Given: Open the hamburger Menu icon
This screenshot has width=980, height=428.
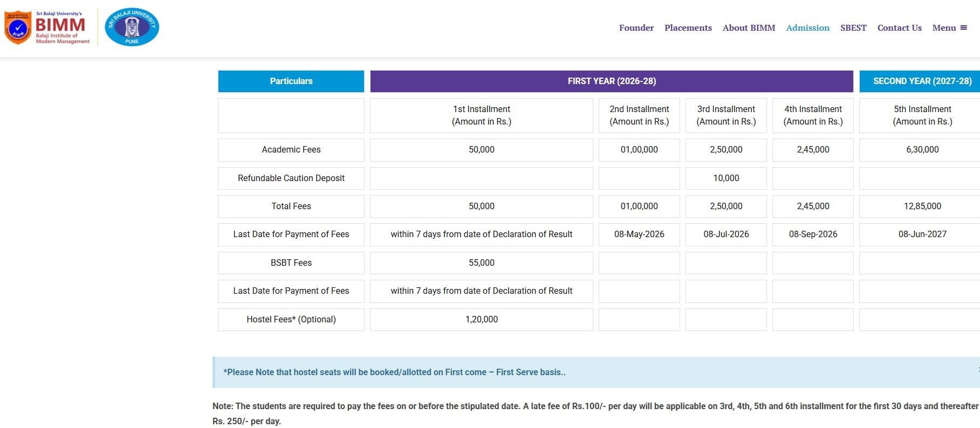Looking at the screenshot, I should [963, 27].
